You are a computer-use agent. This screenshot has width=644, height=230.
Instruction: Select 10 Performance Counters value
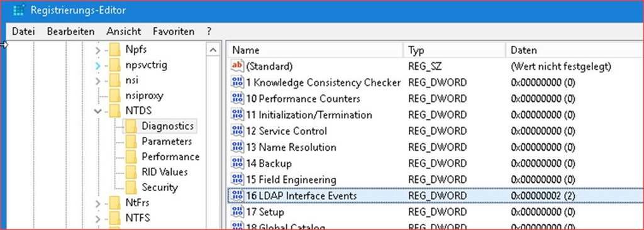303,99
